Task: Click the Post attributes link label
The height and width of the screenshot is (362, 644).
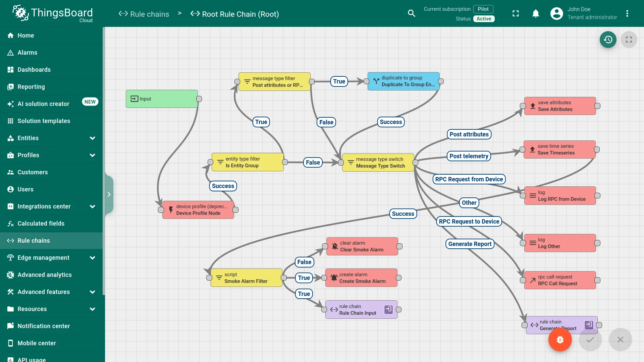Action: click(469, 134)
